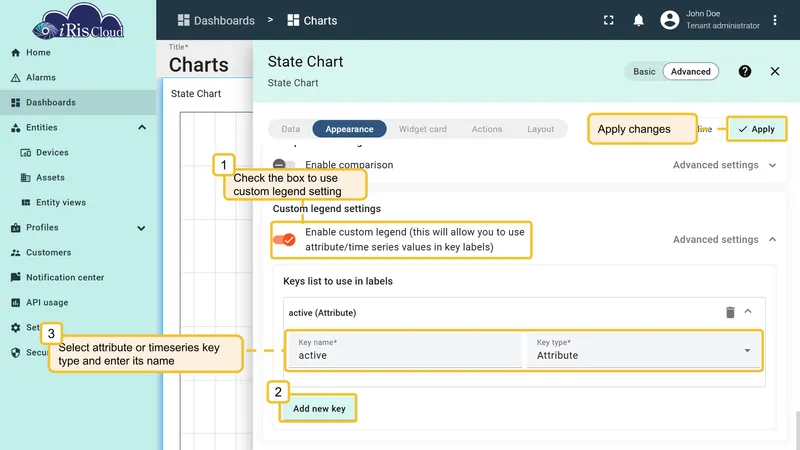Click the Home house icon
Viewport: 800px width, 450px height.
[x=16, y=53]
